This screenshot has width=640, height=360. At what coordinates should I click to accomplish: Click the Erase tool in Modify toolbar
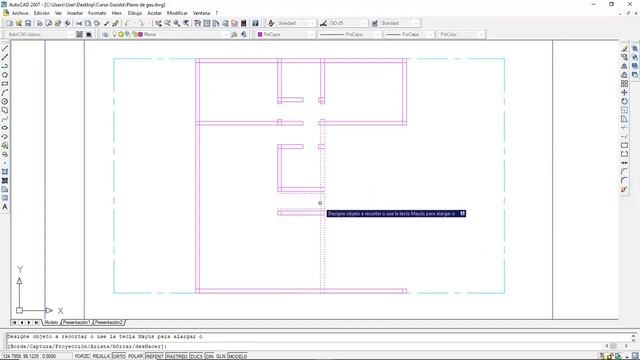pyautogui.click(x=624, y=49)
